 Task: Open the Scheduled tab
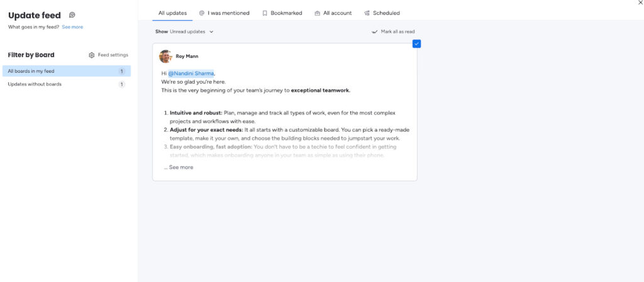click(x=386, y=13)
